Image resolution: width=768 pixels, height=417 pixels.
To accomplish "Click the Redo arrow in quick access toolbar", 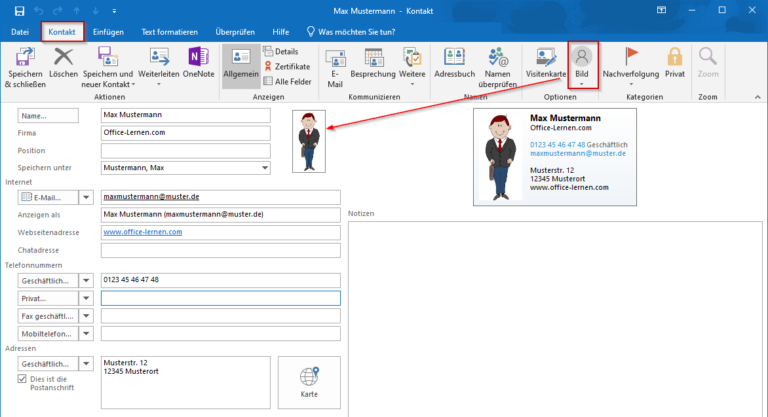I will coord(58,11).
